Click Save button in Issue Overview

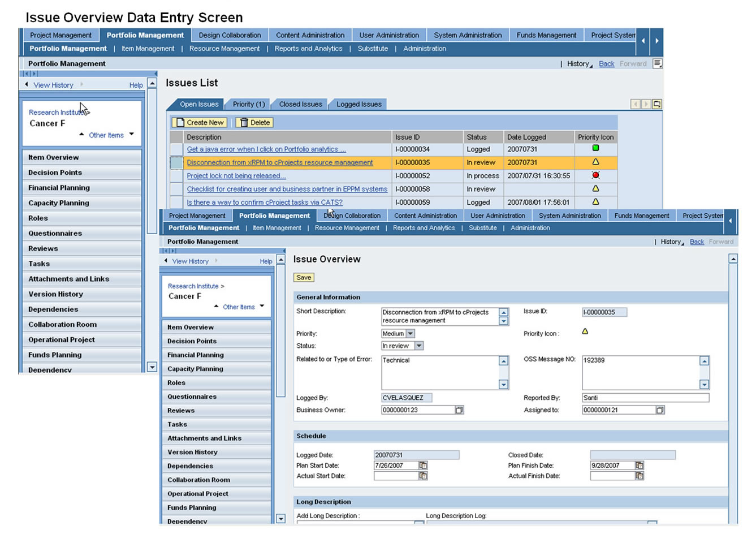point(304,278)
